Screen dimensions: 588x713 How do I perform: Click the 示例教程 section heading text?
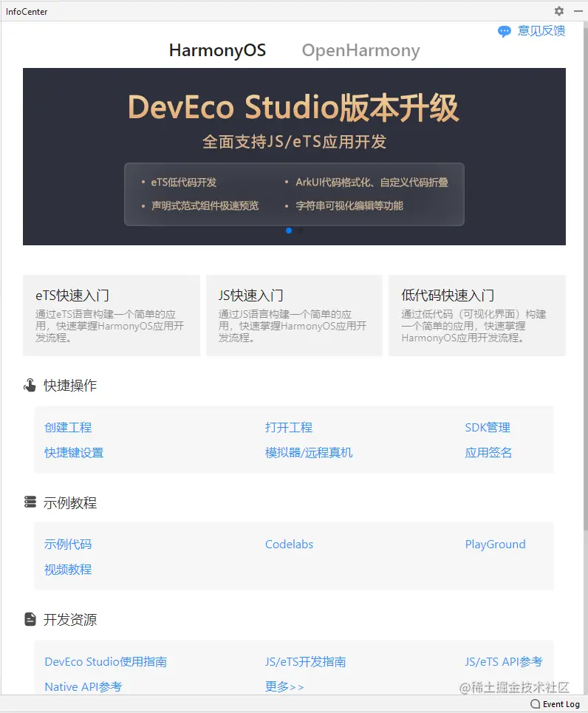70,503
